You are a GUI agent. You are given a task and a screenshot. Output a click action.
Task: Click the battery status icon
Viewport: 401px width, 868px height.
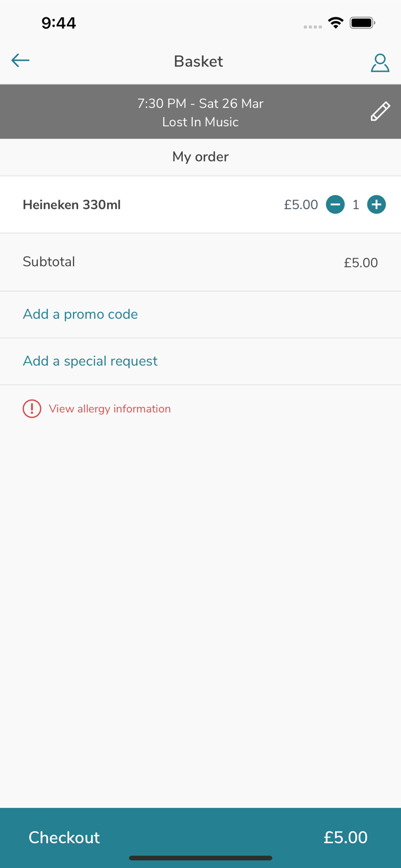point(363,23)
